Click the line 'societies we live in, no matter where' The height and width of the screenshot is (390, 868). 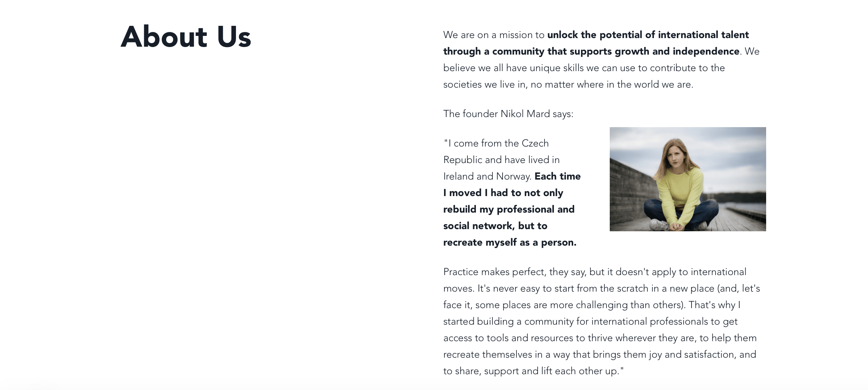[568, 84]
